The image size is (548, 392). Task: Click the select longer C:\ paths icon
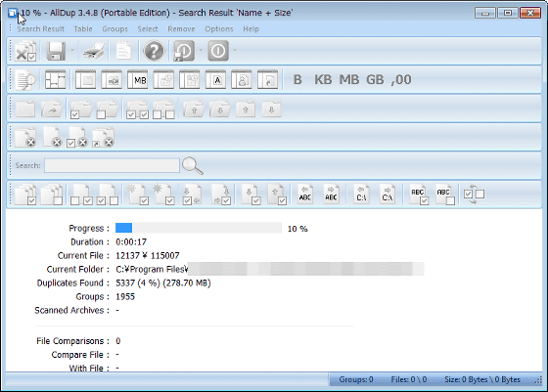(388, 195)
